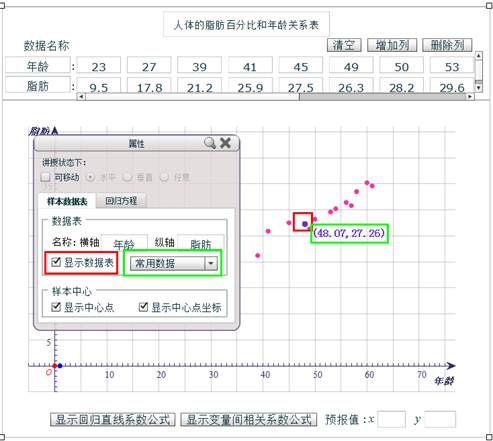Image resolution: width=493 pixels, height=441 pixels.
Task: Click 增加列 to add column
Action: coord(392,45)
